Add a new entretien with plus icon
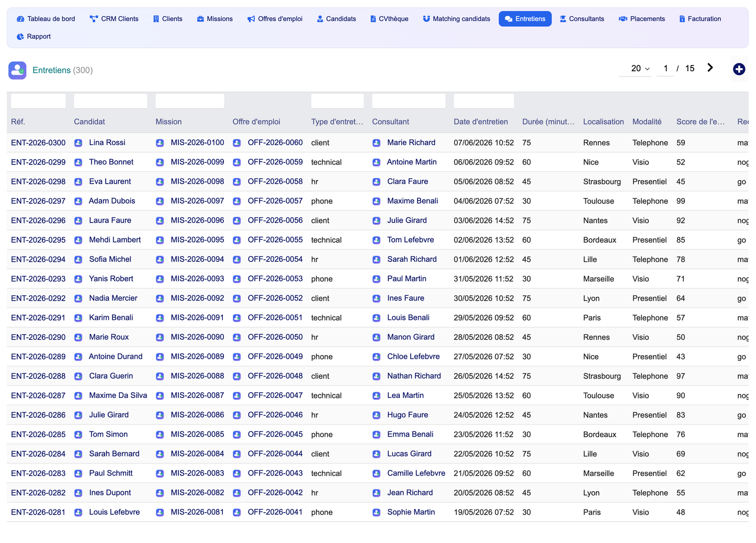The width and height of the screenshot is (756, 543). pos(739,69)
